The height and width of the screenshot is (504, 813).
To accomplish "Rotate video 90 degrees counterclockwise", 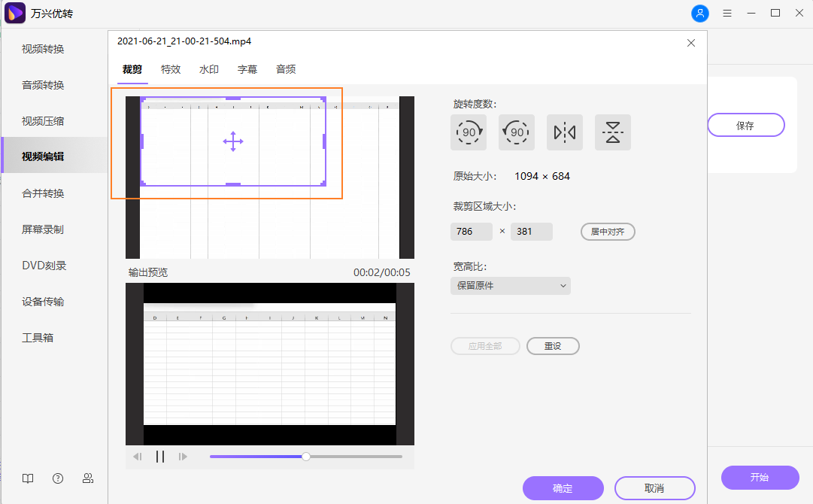I will pyautogui.click(x=516, y=132).
